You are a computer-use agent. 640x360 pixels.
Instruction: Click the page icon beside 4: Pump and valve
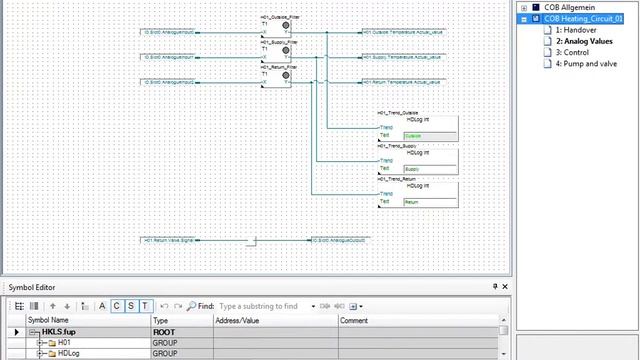548,64
